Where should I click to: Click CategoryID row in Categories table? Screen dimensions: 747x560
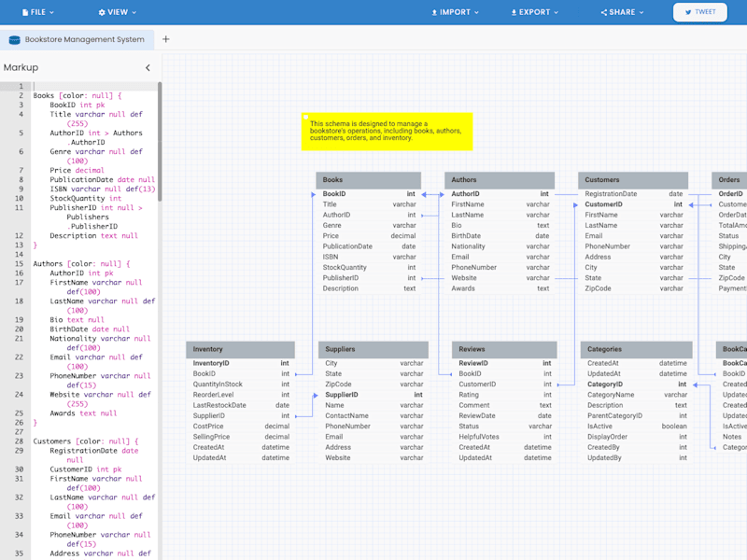[x=637, y=385]
